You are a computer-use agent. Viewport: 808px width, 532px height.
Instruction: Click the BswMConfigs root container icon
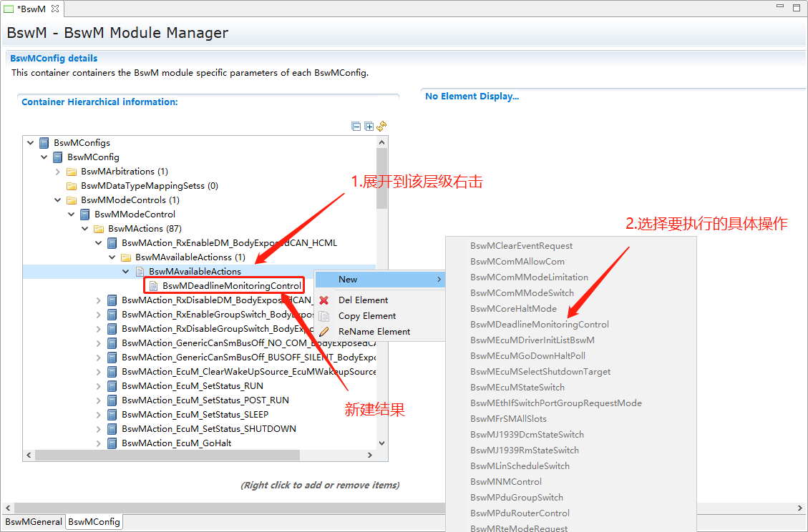[x=44, y=143]
